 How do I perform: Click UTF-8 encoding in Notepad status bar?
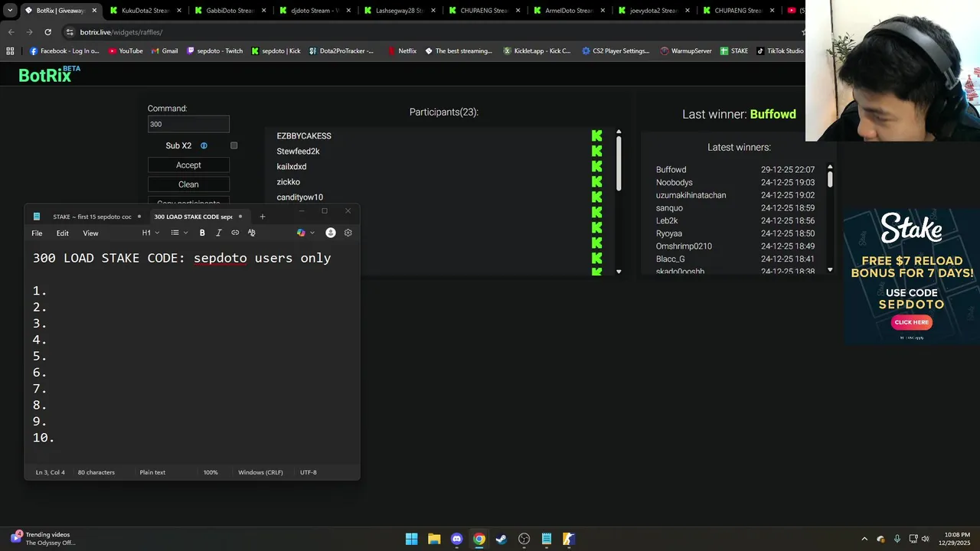tap(308, 472)
